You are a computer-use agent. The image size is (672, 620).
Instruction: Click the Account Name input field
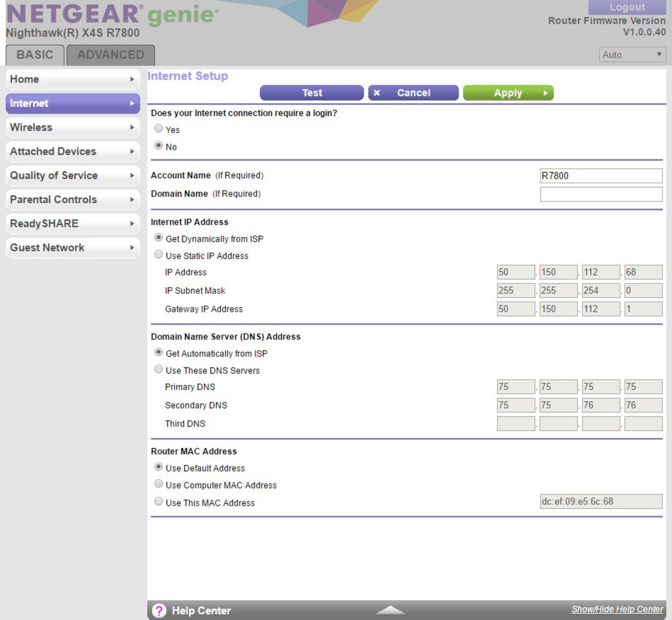[601, 176]
